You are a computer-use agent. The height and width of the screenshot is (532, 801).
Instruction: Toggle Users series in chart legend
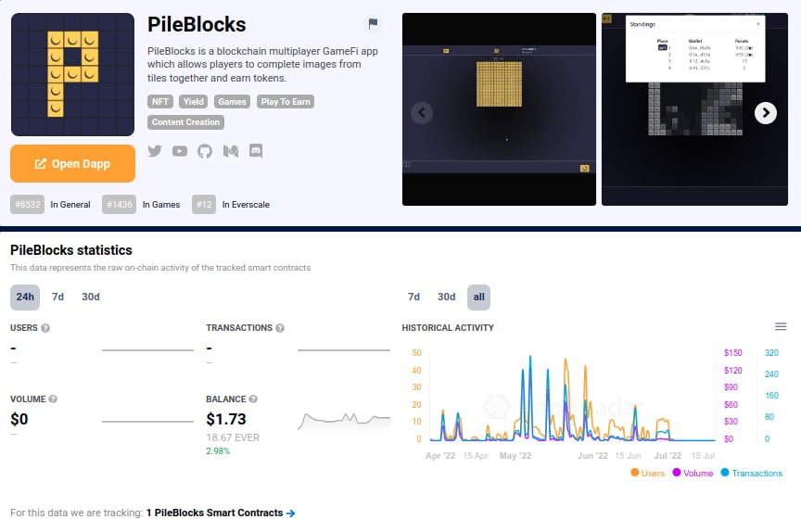tap(648, 473)
